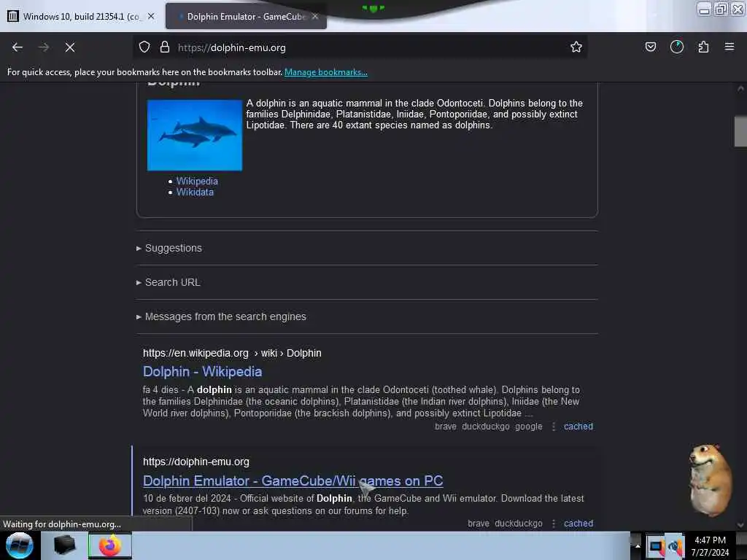Screen dimensions: 747x560
Task: Close the Windows 10 build tab
Action: tap(151, 16)
